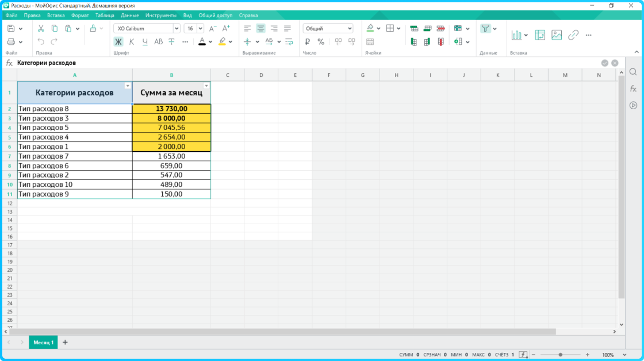The image size is (644, 361).
Task: Undo the last action
Action: pyautogui.click(x=41, y=41)
